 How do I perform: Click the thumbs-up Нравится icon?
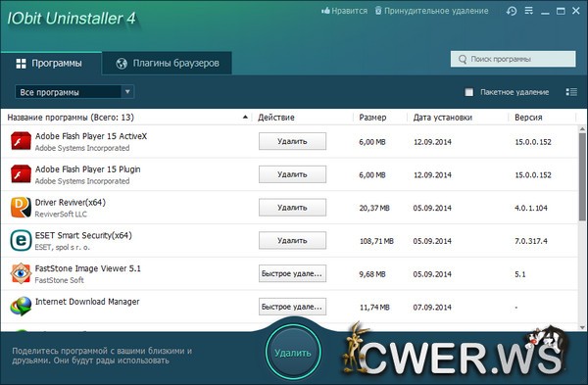tap(325, 11)
